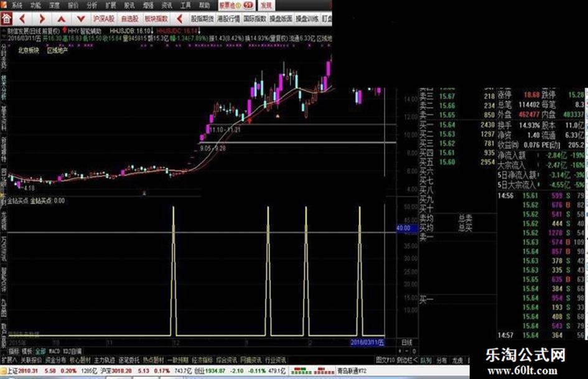588x379 pixels.
Task: Expand the 扩展∧ panel toggle
Action: point(9,360)
